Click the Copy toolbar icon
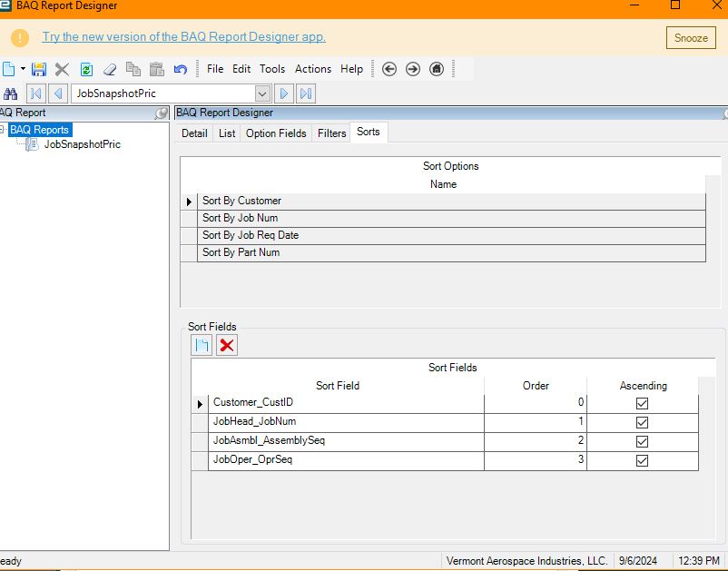 point(133,69)
